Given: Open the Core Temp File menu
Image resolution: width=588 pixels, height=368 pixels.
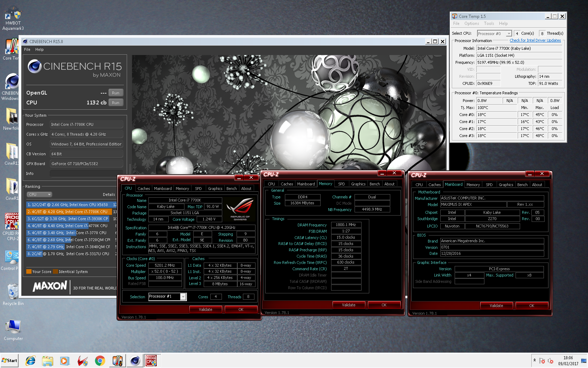Looking at the screenshot, I should tap(456, 23).
